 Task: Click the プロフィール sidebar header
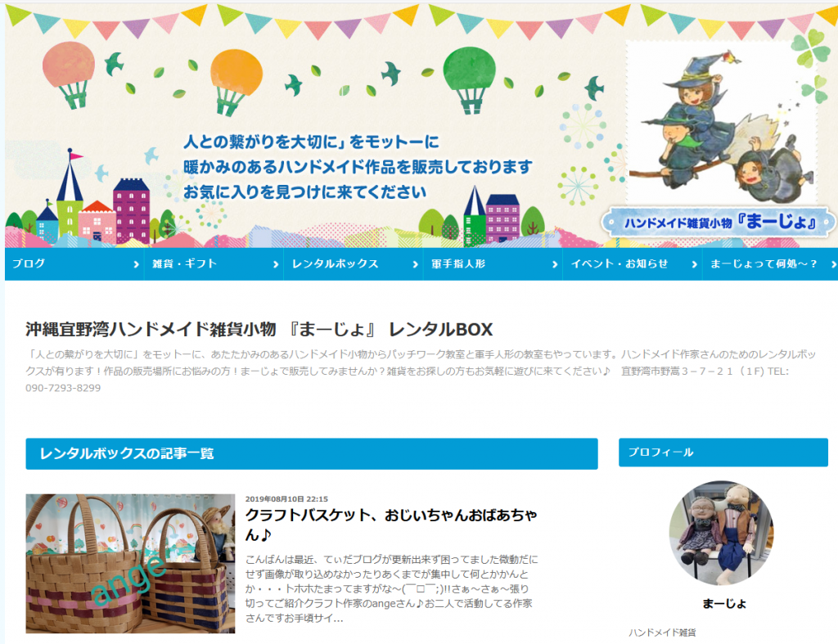(x=723, y=453)
